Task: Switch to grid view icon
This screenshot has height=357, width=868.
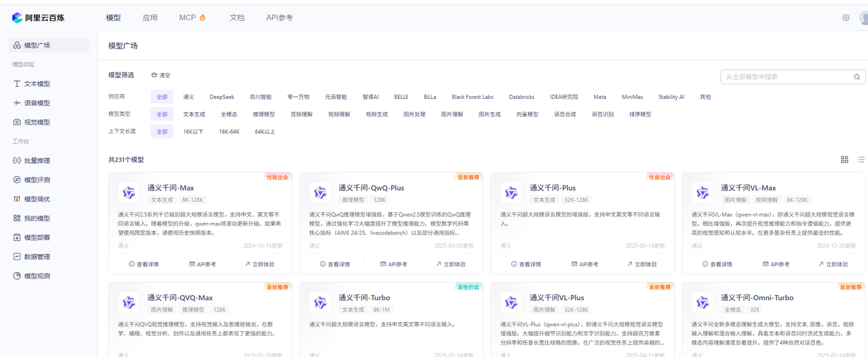Action: point(844,160)
